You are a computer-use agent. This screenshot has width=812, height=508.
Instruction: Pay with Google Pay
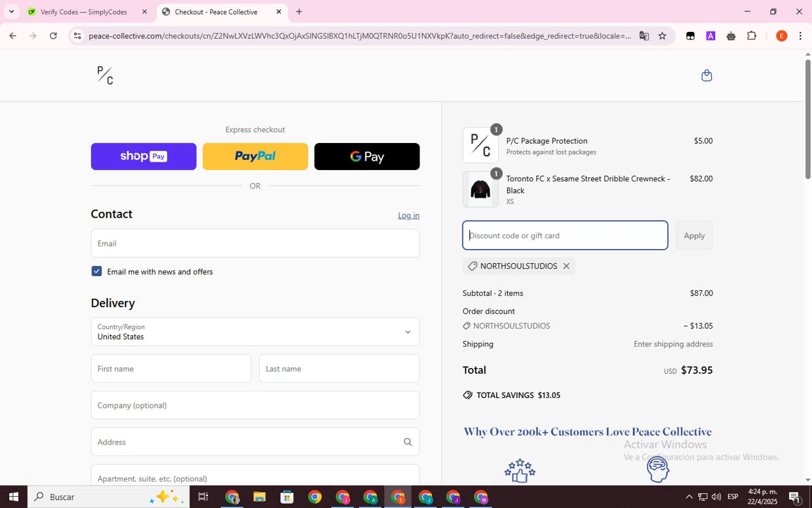pos(366,157)
